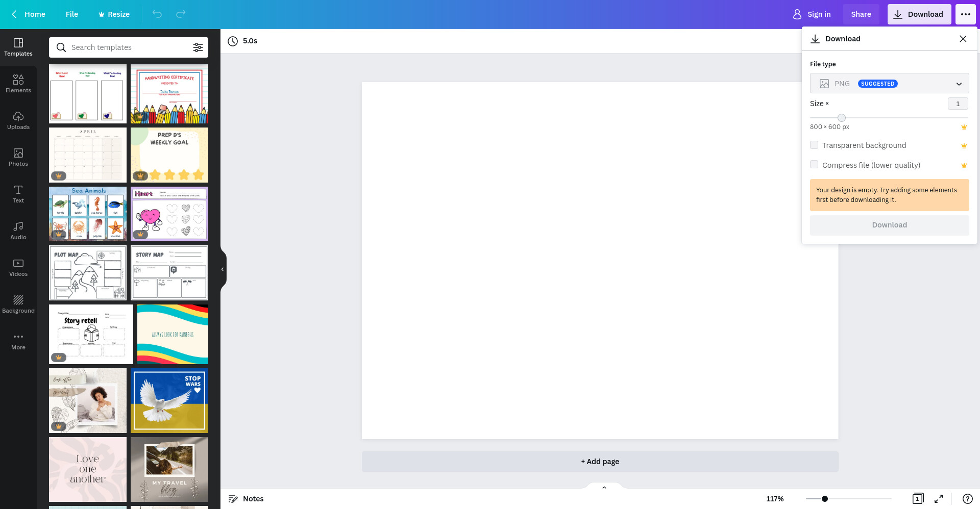Go back to Home

tap(29, 14)
